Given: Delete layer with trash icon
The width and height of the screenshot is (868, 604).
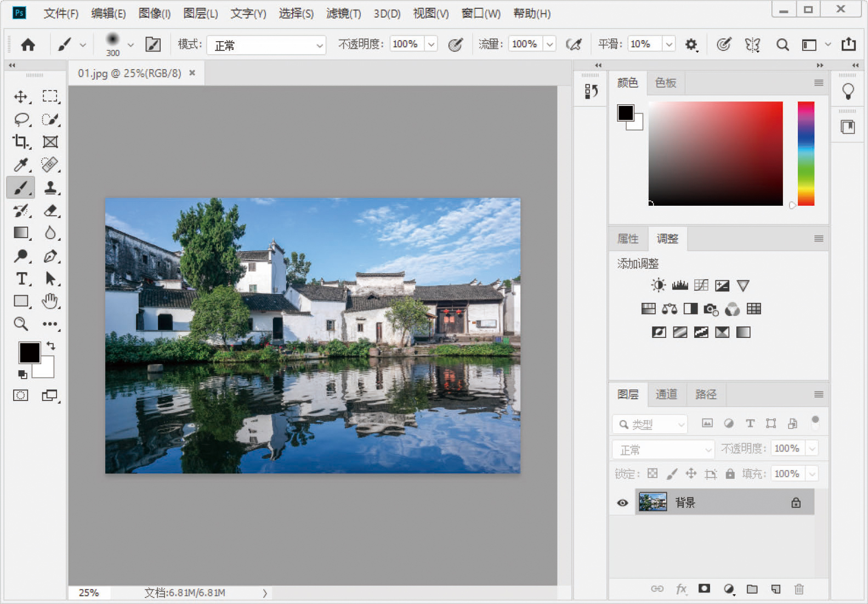Looking at the screenshot, I should pyautogui.click(x=799, y=589).
